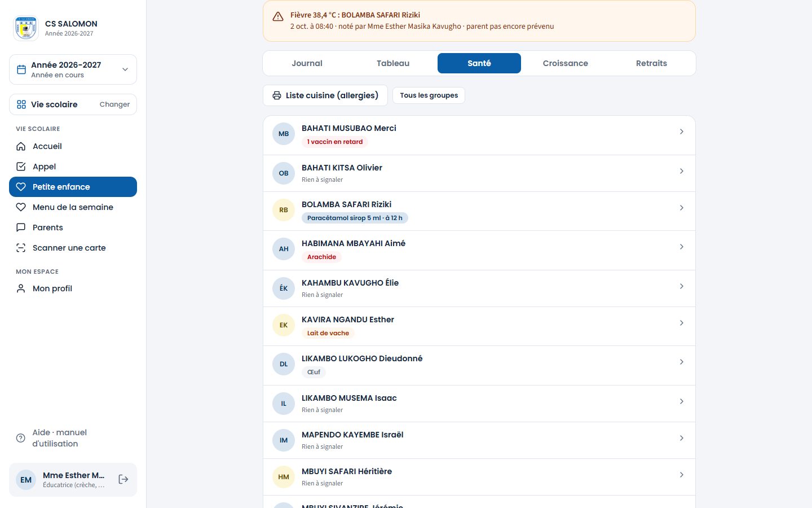Click the calendar icon beside Année 2026-2027
The height and width of the screenshot is (508, 812).
pos(21,69)
